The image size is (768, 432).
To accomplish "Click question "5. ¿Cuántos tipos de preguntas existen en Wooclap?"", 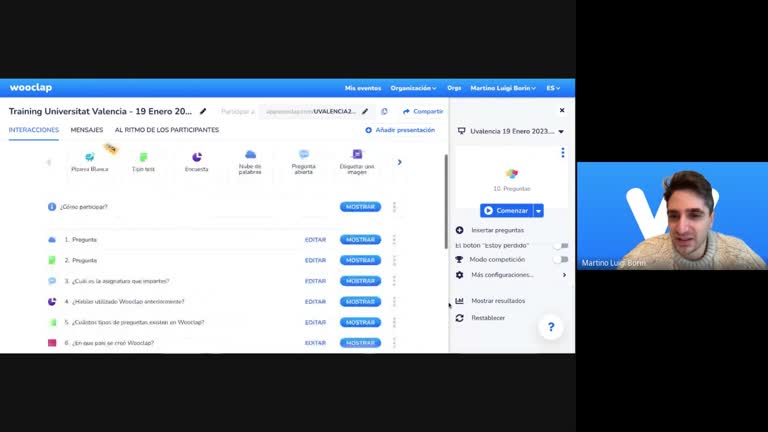I will pos(135,322).
